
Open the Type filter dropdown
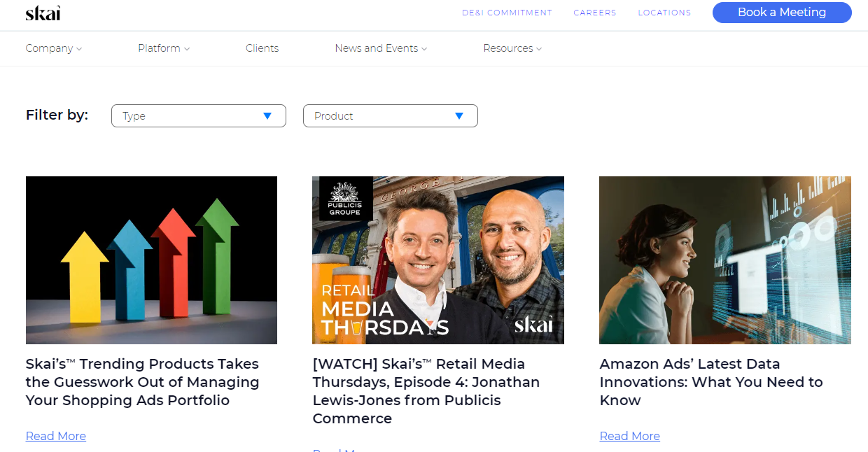(198, 116)
